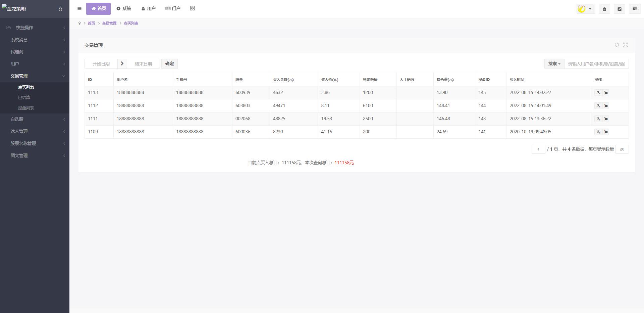Click the 开始日期 date field
644x313 pixels.
tap(101, 64)
